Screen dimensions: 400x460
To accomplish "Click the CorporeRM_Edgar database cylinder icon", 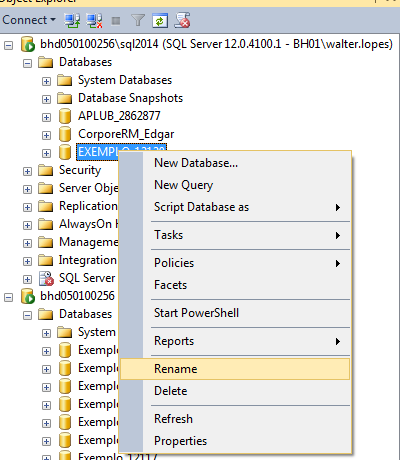I will 65,134.
